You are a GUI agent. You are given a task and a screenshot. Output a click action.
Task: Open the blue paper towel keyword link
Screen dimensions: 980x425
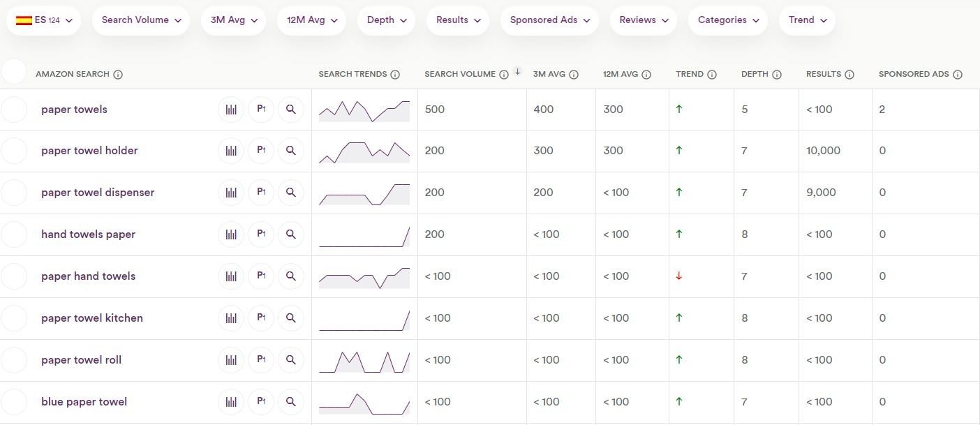point(84,402)
